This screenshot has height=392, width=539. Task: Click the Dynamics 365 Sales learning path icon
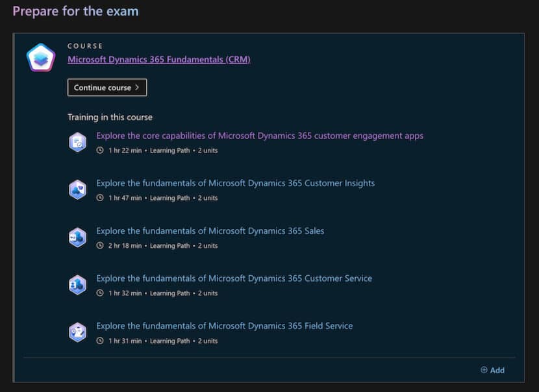77,237
